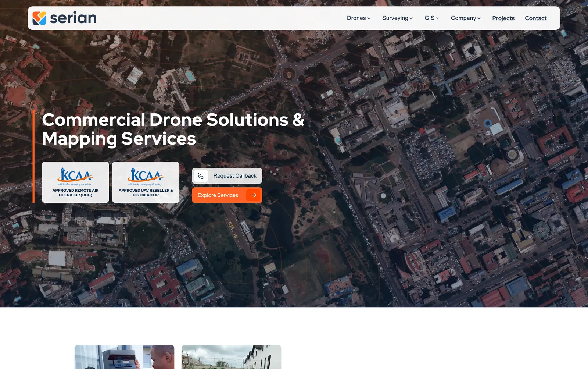Open the GIS dropdown
Screen dimensions: 588x369
coord(432,18)
